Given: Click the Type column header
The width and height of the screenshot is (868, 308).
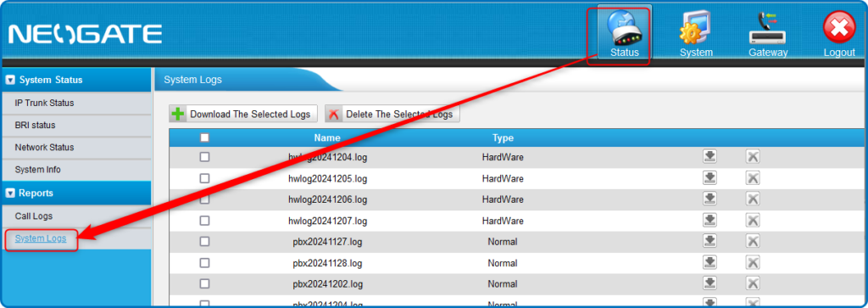Looking at the screenshot, I should 503,138.
